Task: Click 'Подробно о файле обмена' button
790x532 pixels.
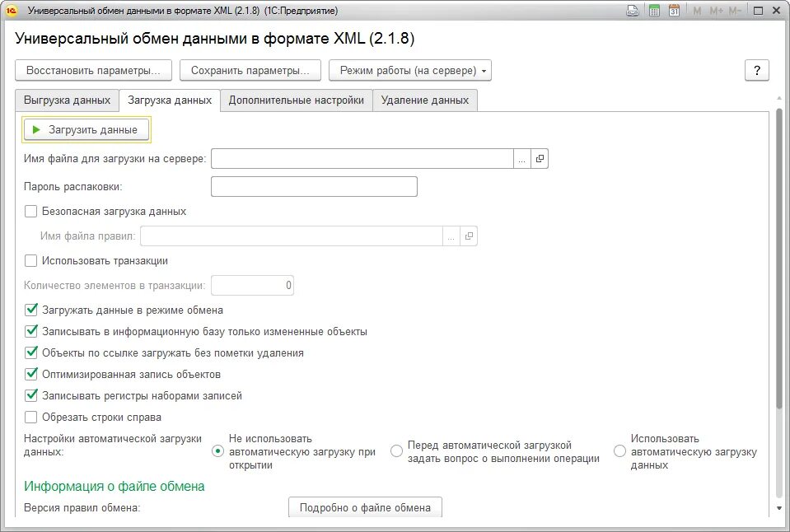Action: tap(365, 507)
